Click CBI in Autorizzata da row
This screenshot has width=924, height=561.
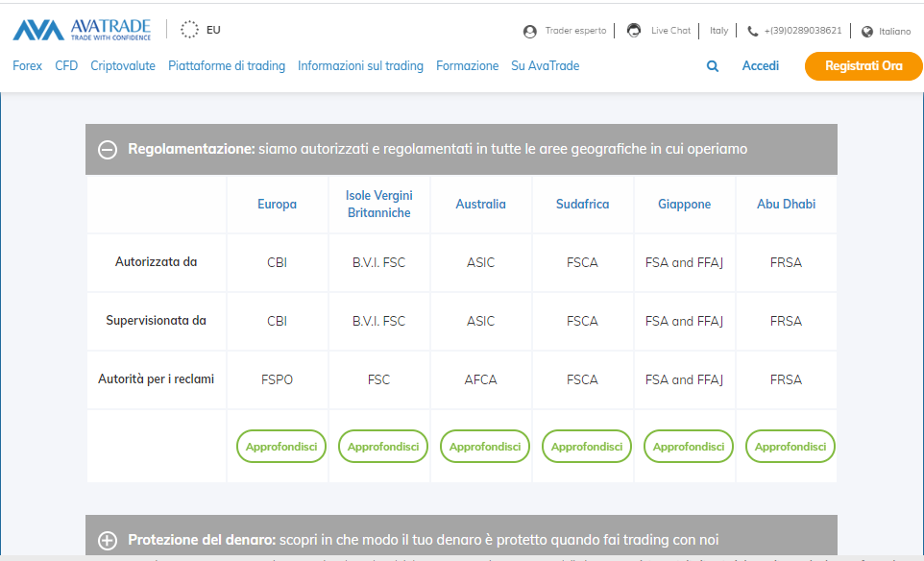(x=277, y=262)
